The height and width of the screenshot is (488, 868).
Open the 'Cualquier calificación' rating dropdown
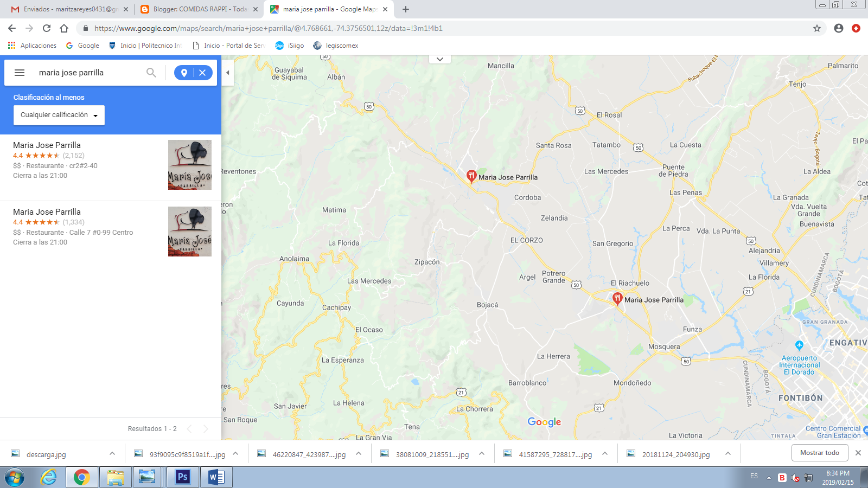[59, 115]
